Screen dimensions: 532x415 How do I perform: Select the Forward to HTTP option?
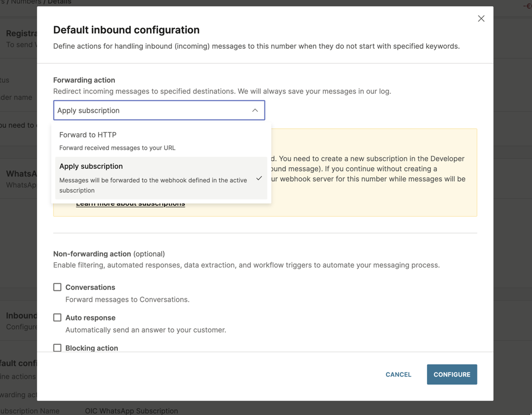[x=161, y=141]
